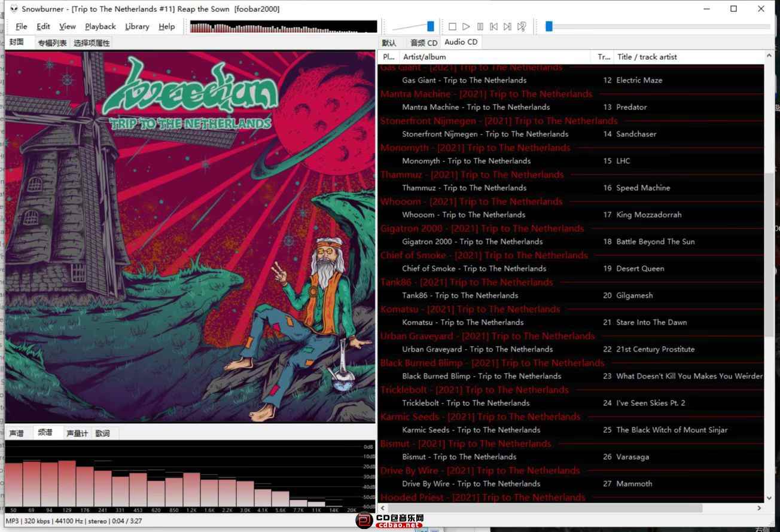Open the Help menu
The height and width of the screenshot is (532, 780).
(x=167, y=26)
